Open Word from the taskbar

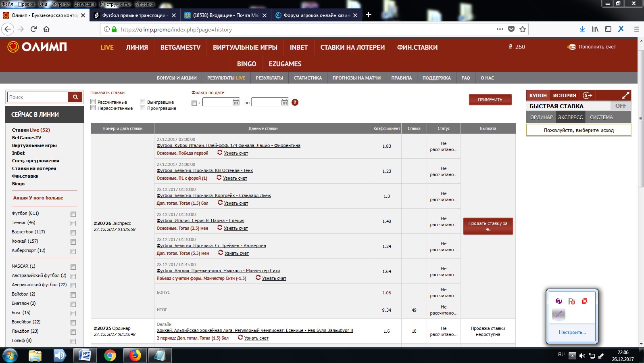click(x=85, y=355)
